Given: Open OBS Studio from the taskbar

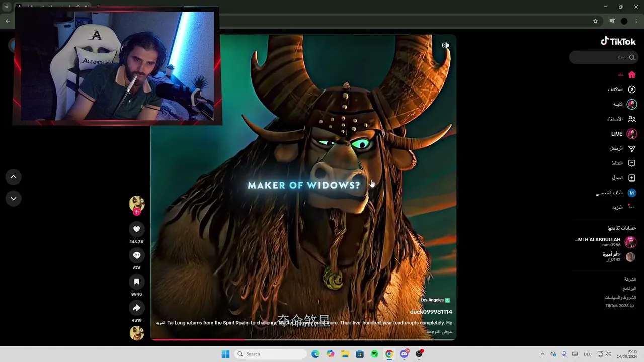Looking at the screenshot, I should click(x=419, y=354).
